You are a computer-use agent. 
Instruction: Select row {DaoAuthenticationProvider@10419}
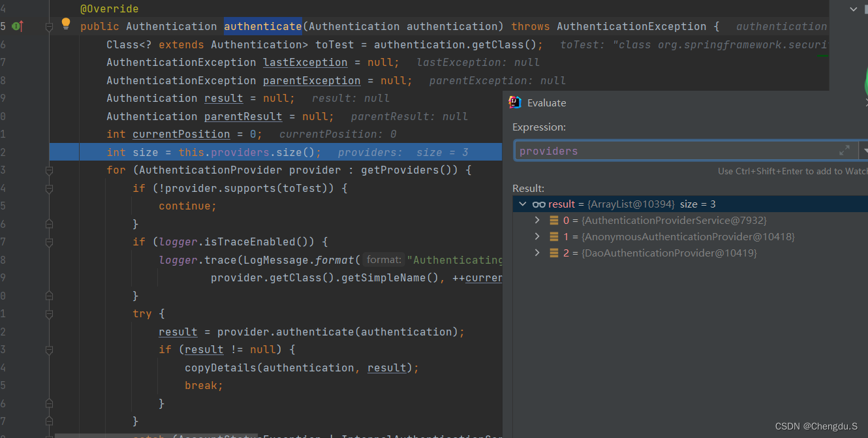coord(690,253)
